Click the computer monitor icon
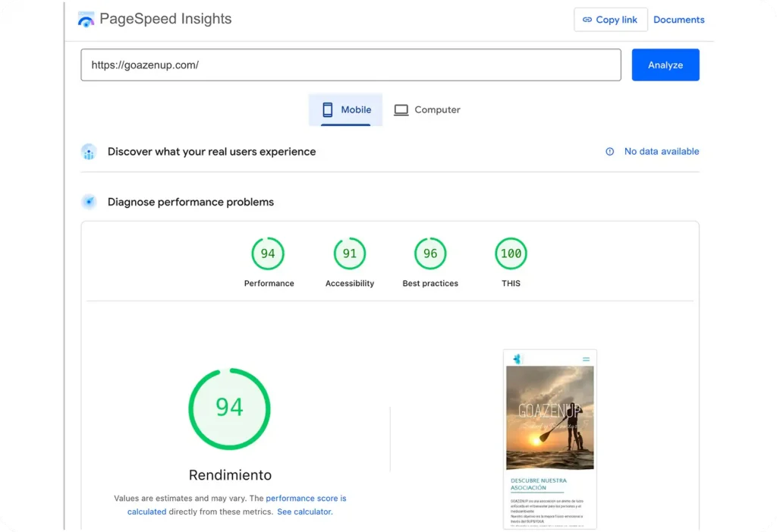This screenshot has height=532, width=777. coord(401,110)
